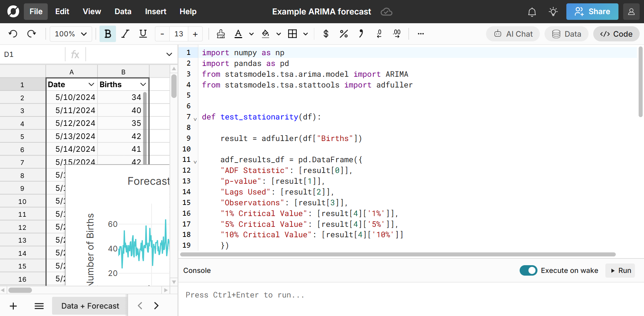This screenshot has height=316, width=644.
Task: Open the fill color picker
Action: [x=266, y=34]
